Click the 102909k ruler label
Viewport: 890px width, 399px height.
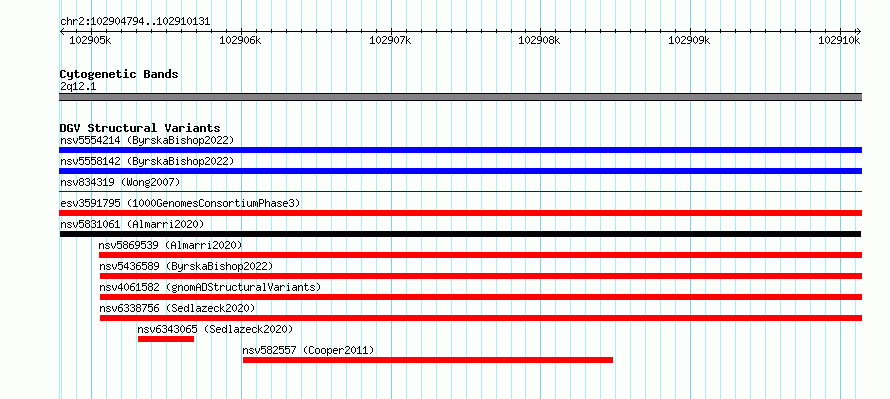coord(690,40)
